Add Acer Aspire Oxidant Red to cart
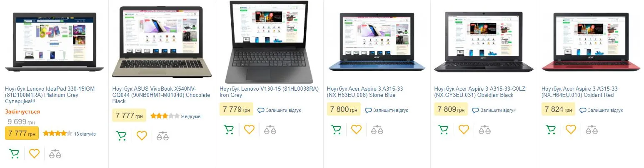The height and width of the screenshot is (168, 644). pos(551,129)
